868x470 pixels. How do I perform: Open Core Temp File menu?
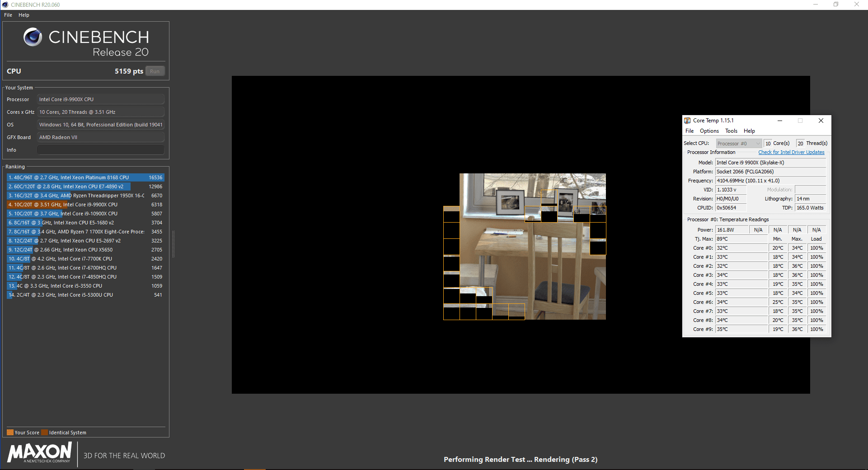coord(690,131)
